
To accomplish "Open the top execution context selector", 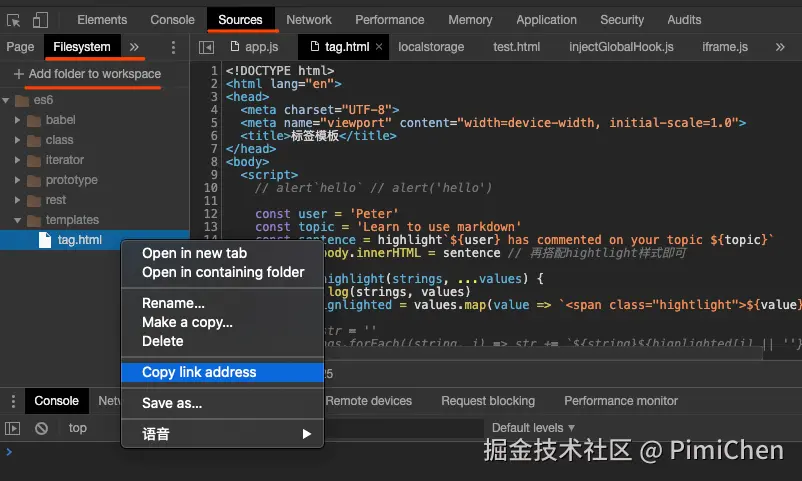I will [x=78, y=428].
